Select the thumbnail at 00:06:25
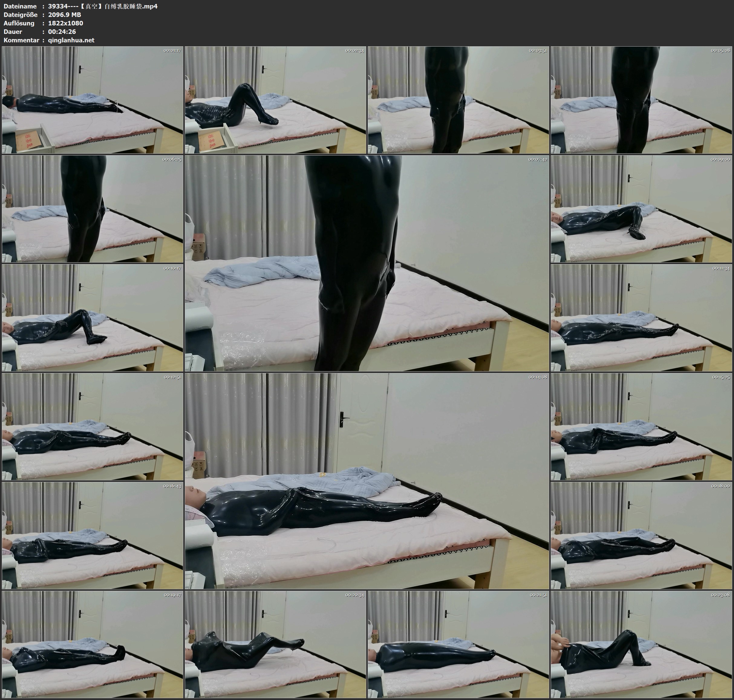Image resolution: width=734 pixels, height=700 pixels. (x=93, y=209)
